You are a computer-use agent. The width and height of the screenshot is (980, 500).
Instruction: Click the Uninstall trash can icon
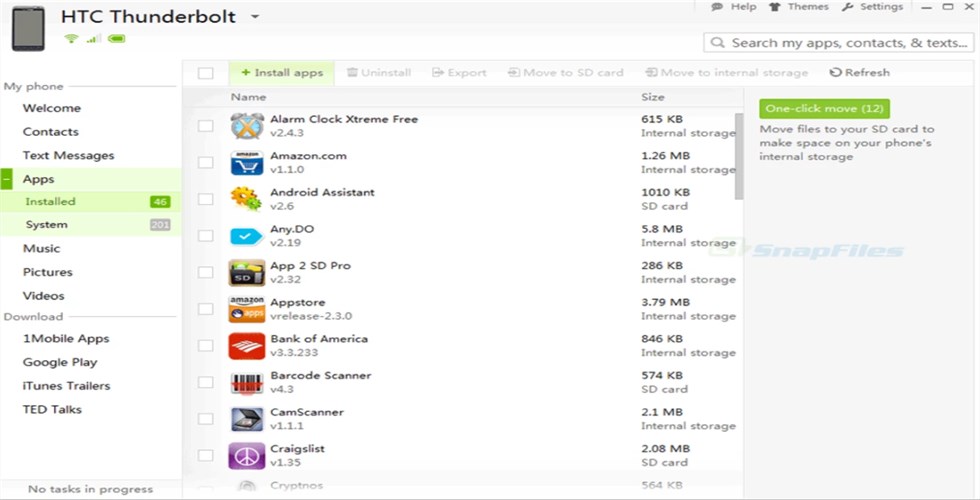pyautogui.click(x=352, y=72)
